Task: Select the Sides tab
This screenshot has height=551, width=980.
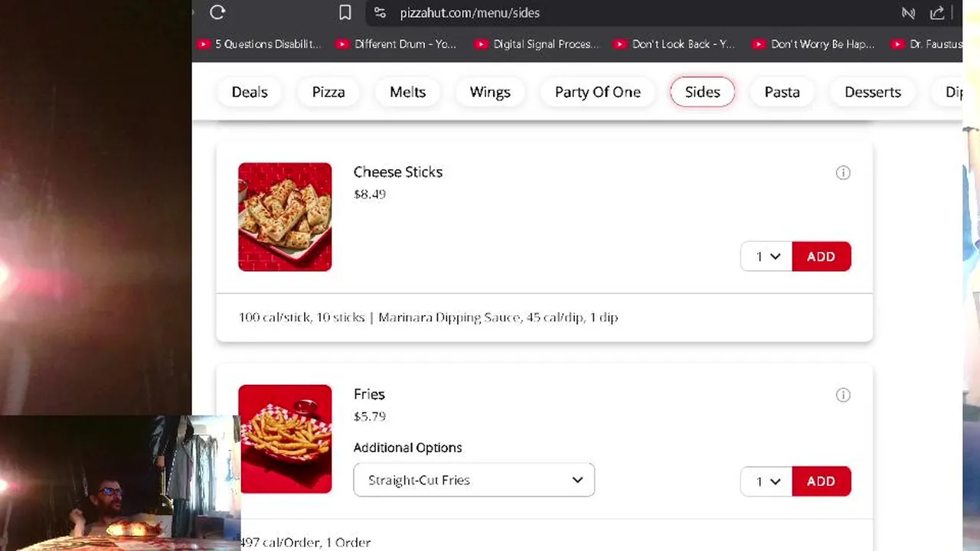Action: [x=702, y=92]
